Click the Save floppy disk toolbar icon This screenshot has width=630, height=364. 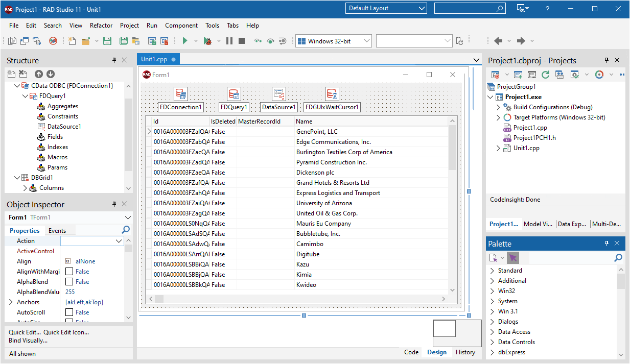[107, 41]
